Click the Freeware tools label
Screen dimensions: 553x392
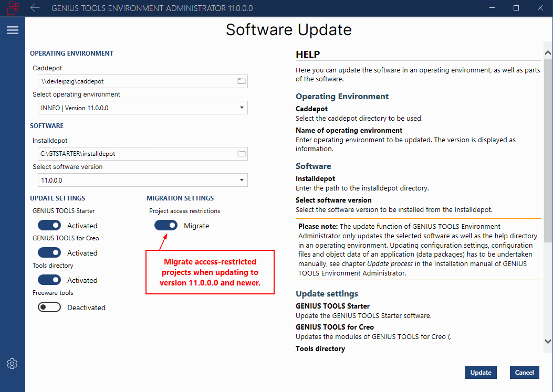click(x=53, y=293)
